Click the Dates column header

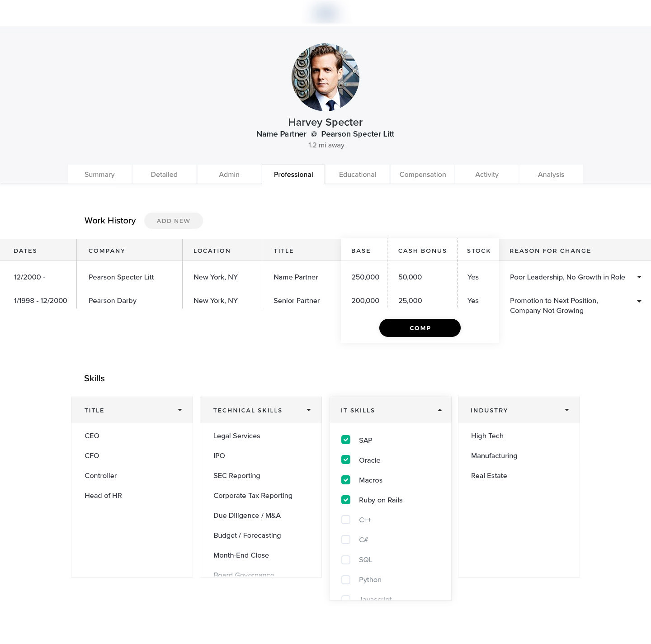tap(25, 251)
